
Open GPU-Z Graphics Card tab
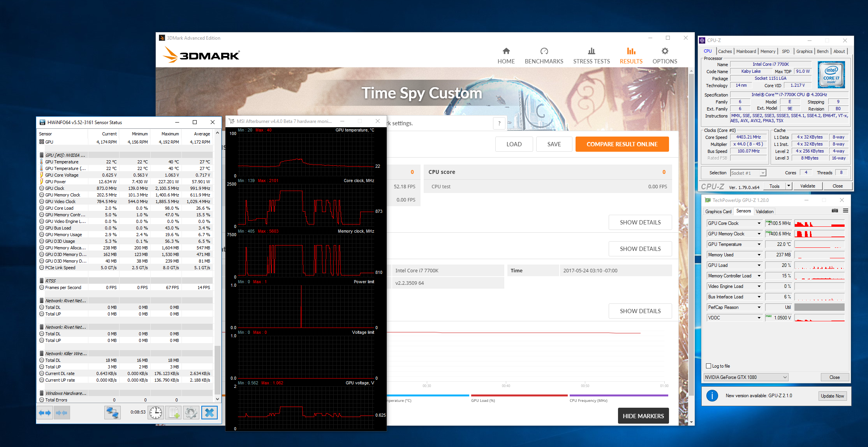pyautogui.click(x=718, y=212)
